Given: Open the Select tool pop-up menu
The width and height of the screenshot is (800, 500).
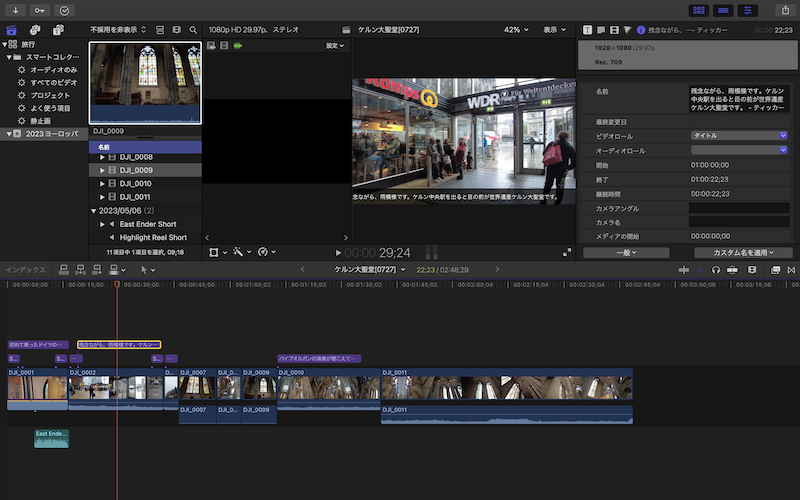Looking at the screenshot, I should (148, 270).
